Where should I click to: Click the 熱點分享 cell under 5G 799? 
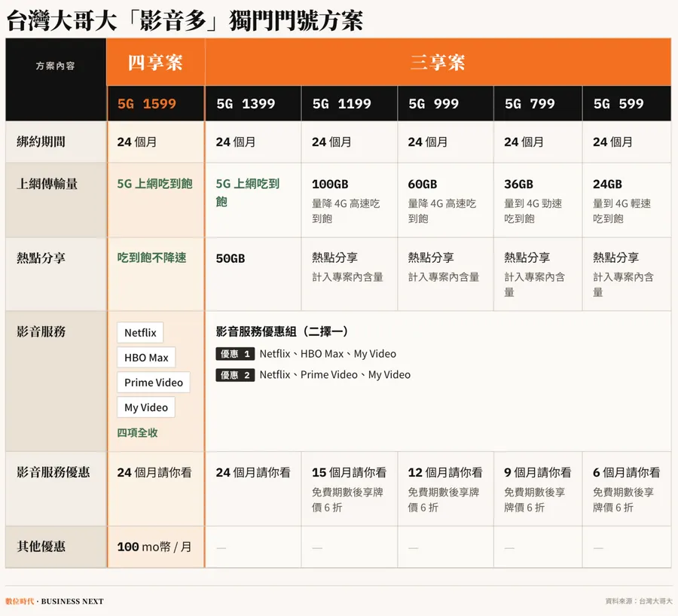pyautogui.click(x=538, y=274)
